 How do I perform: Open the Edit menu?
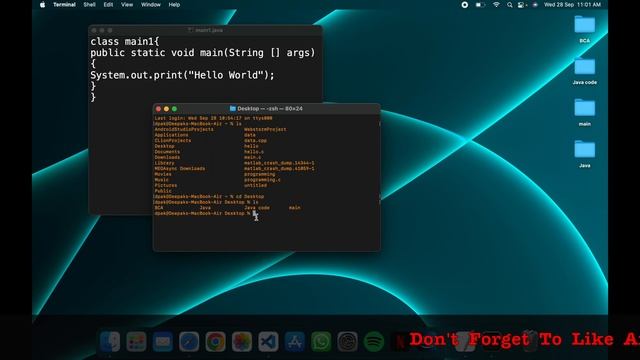click(x=108, y=5)
